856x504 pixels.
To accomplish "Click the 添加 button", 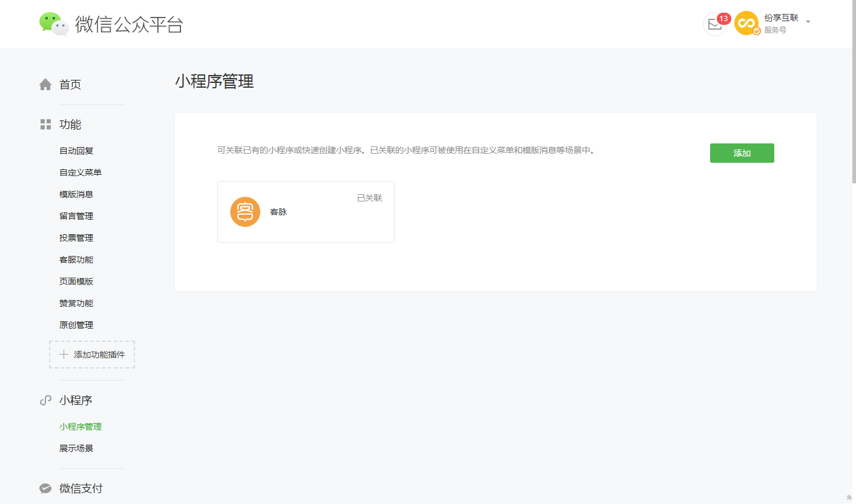I will click(x=742, y=153).
